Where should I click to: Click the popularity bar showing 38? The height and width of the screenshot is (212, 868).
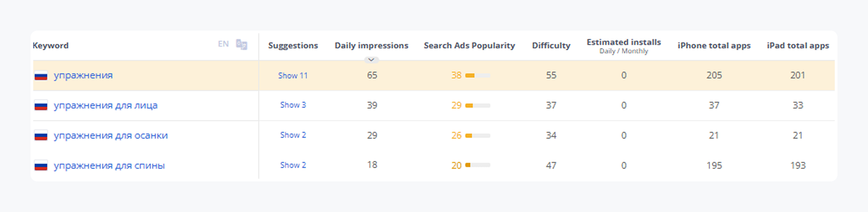tap(477, 75)
